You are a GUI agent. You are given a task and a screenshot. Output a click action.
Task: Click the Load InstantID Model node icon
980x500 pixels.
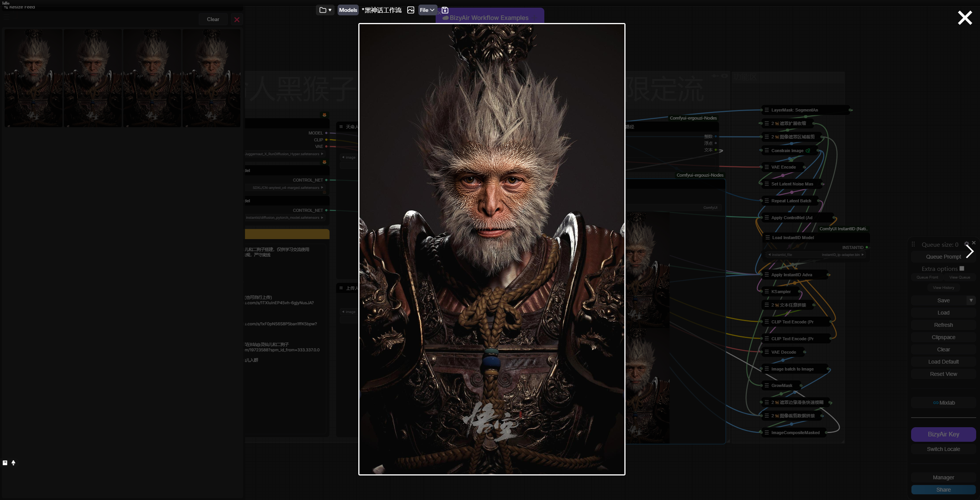click(x=768, y=238)
